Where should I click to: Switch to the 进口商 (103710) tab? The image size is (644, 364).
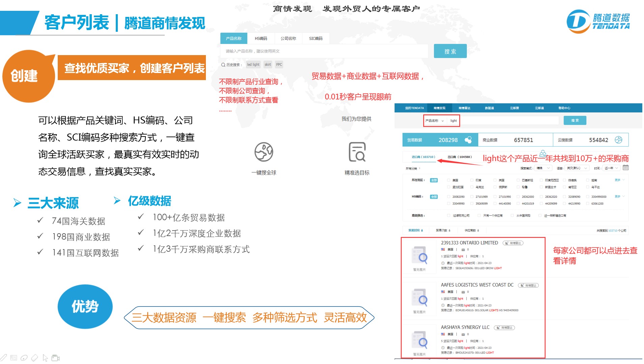point(423,157)
